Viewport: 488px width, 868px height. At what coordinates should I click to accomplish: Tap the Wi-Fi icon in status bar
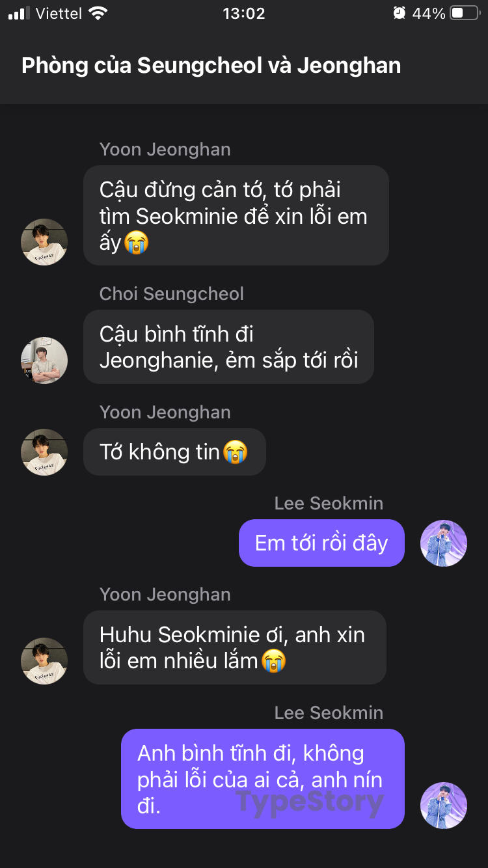(98, 13)
